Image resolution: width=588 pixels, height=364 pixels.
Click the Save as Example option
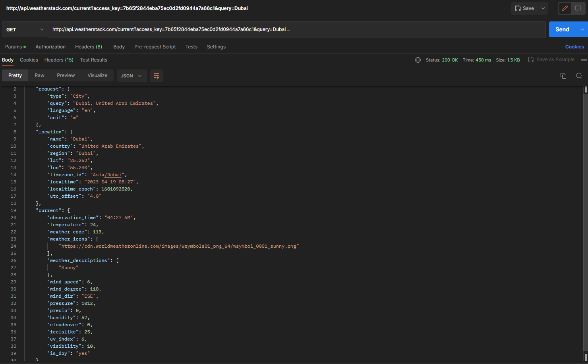551,60
